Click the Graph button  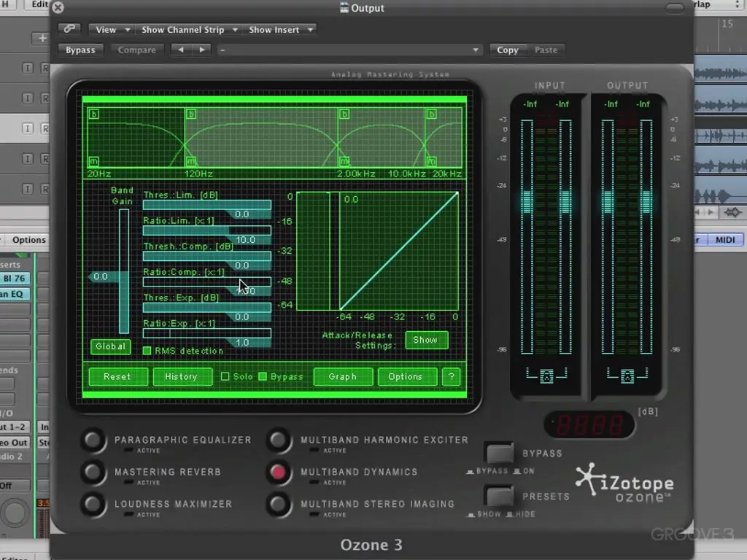pos(343,377)
